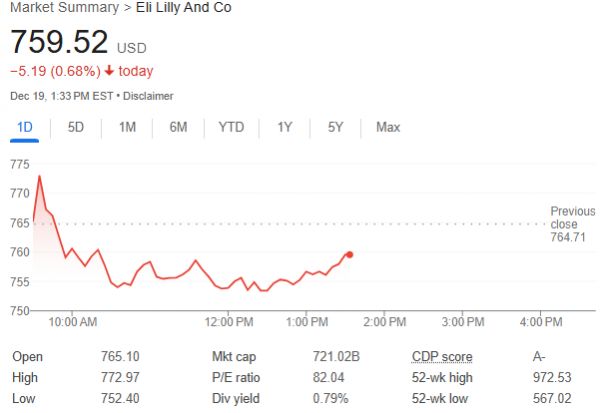Select the 1D time range tab
Viewport: 600px width, 413px height.
pos(24,127)
